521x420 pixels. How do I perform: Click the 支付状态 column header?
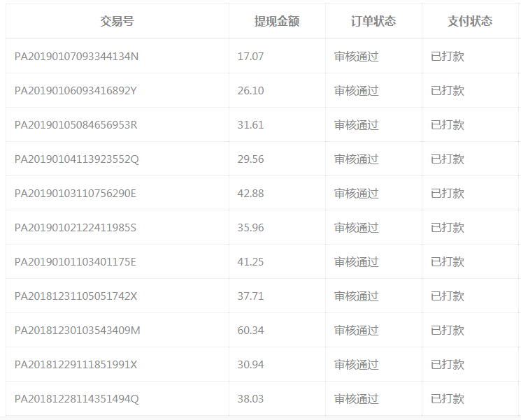(470, 21)
